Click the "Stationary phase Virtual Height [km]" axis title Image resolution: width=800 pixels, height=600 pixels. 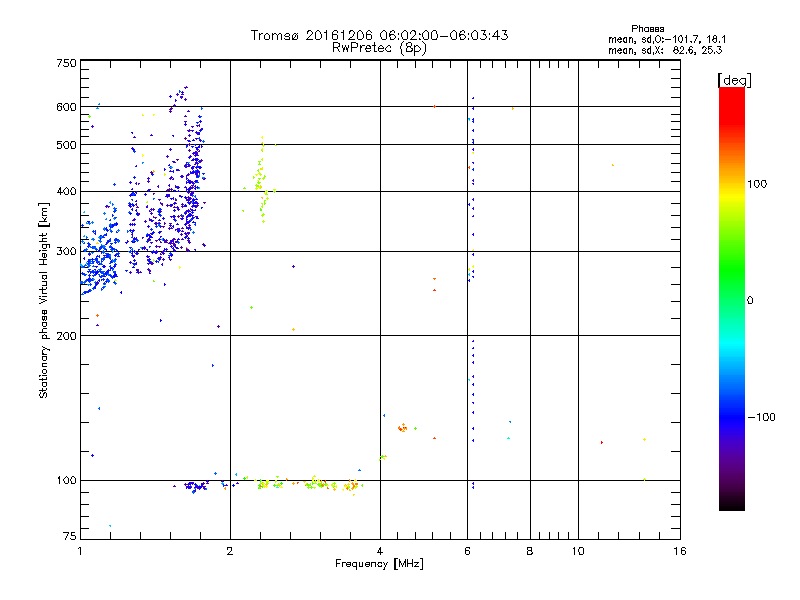coord(44,301)
